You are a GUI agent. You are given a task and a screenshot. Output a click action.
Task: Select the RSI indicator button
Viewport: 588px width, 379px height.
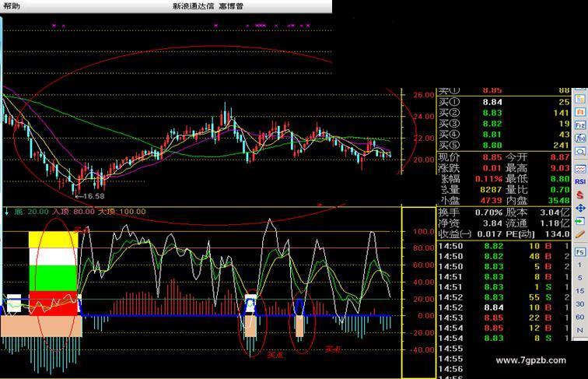point(580,182)
